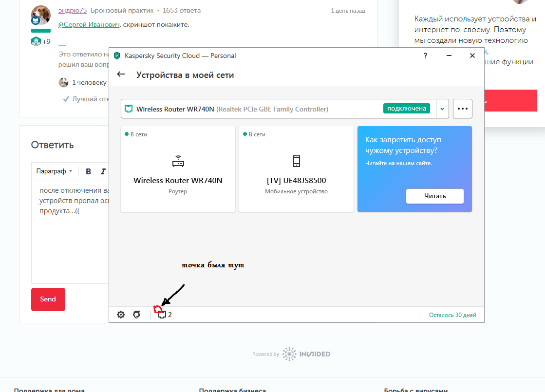Open the Параграф style dropdown
Screen dimensions: 545x392
point(54,171)
